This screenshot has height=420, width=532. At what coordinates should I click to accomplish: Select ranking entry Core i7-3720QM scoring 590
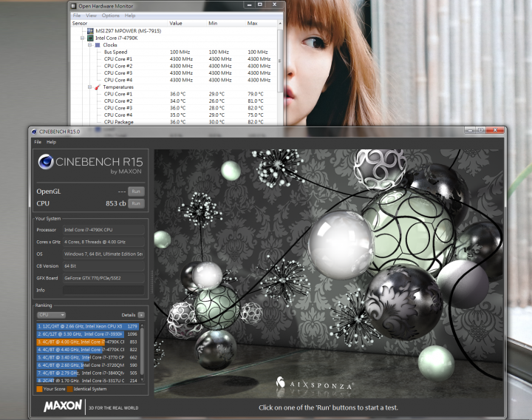point(87,365)
